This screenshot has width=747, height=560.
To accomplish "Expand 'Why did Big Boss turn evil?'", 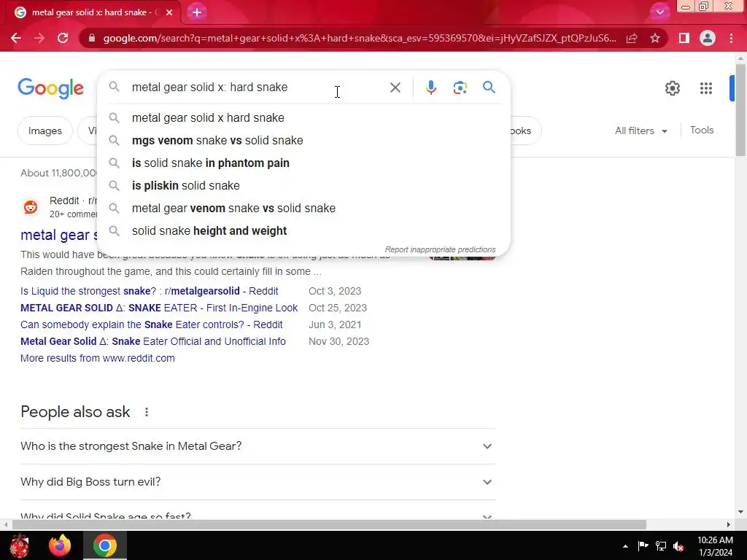I will [x=258, y=482].
